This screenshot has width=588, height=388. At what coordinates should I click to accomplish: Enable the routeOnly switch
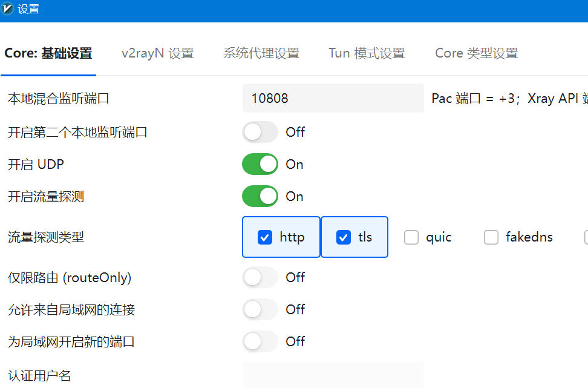[x=260, y=277]
